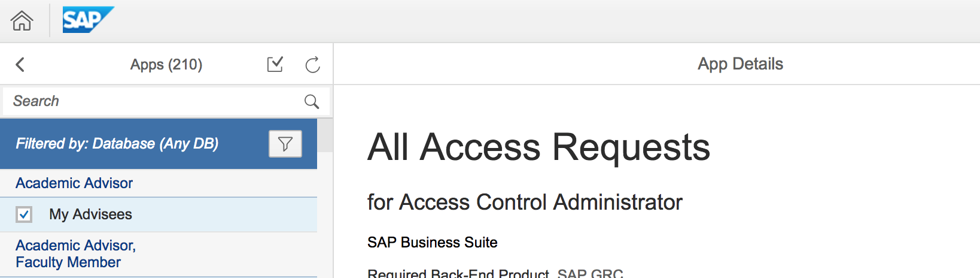Refresh the apps list
980x278 pixels.
pos(313,65)
